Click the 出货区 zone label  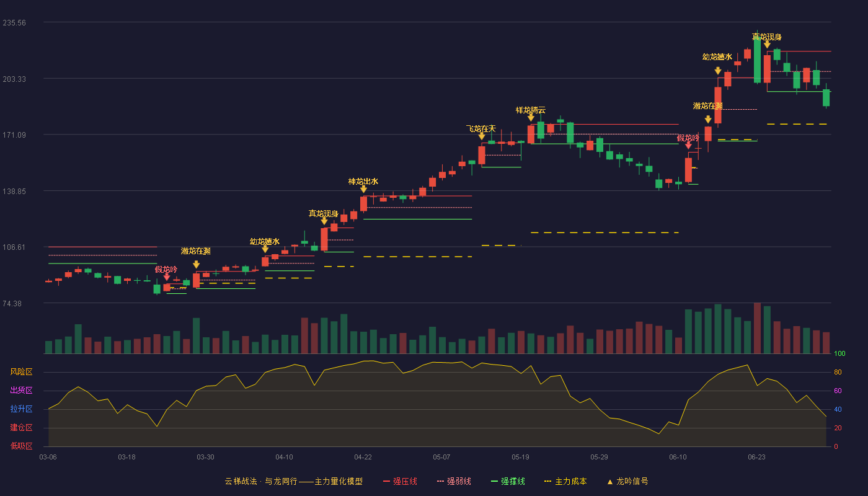pyautogui.click(x=22, y=391)
